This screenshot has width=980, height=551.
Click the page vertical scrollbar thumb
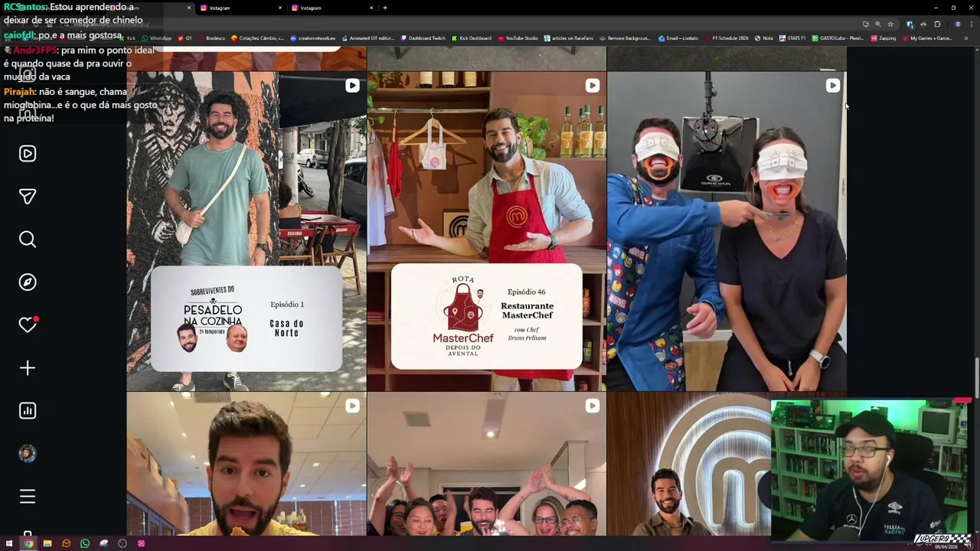coord(976,377)
